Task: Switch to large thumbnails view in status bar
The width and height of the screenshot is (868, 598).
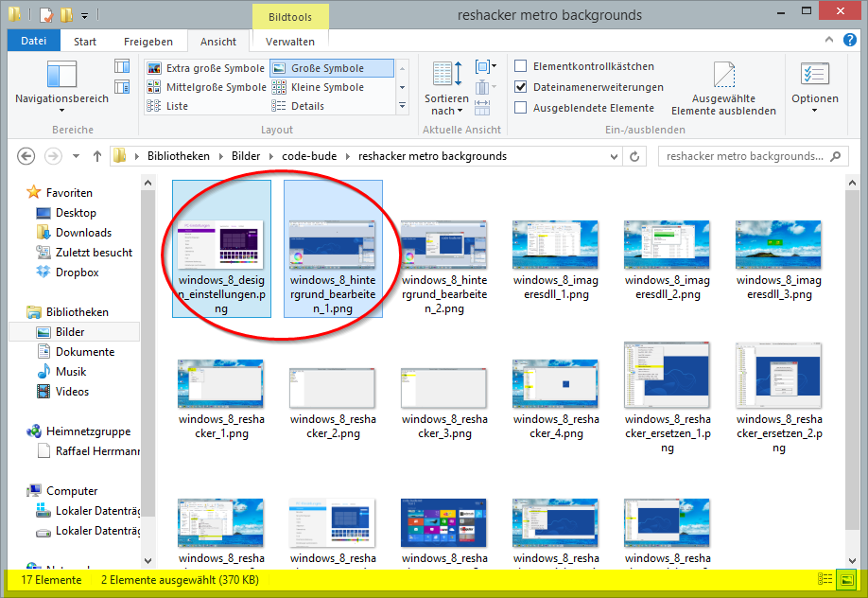Action: [x=846, y=580]
